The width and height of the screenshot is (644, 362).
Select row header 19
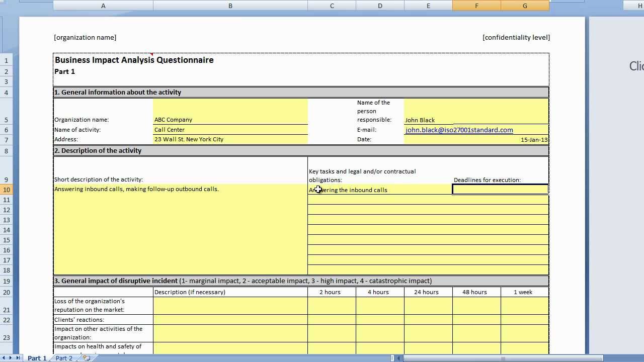[x=6, y=281]
